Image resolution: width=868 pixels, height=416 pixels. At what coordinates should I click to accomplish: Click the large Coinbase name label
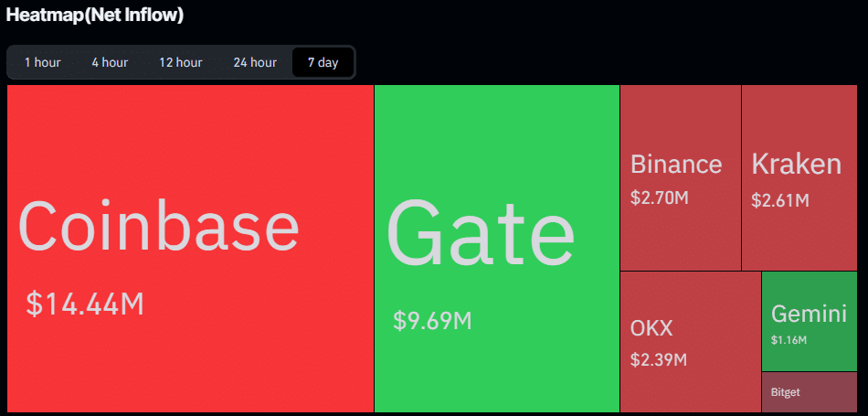point(158,227)
